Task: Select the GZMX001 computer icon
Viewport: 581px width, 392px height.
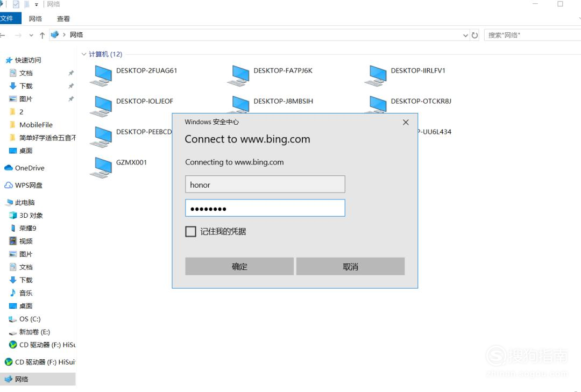Action: click(x=101, y=167)
